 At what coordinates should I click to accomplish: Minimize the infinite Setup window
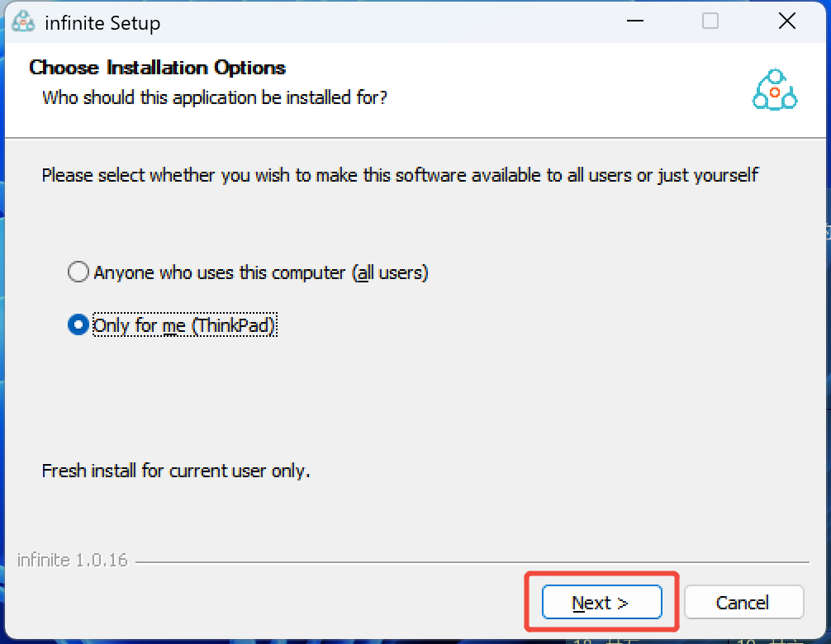tap(634, 21)
